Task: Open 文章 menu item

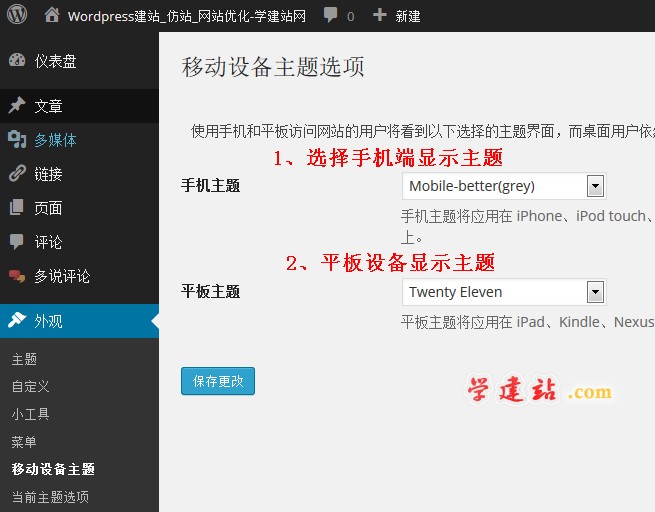Action: 79,106
